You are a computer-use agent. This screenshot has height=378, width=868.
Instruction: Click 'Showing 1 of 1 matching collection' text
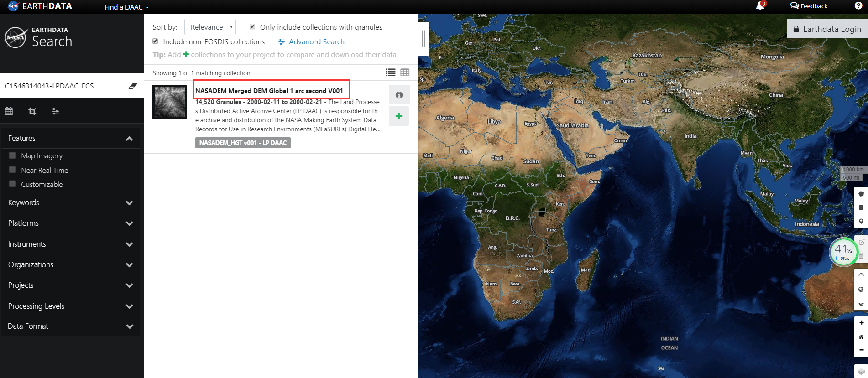tap(201, 73)
